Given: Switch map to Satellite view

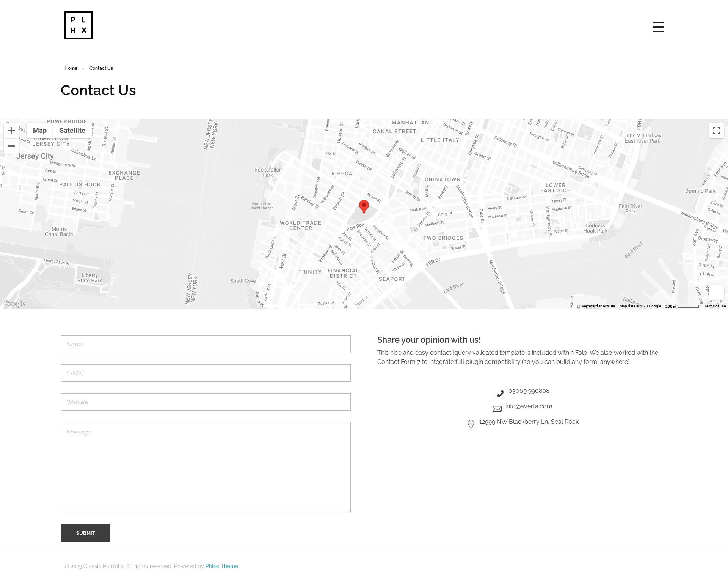Looking at the screenshot, I should [x=72, y=131].
